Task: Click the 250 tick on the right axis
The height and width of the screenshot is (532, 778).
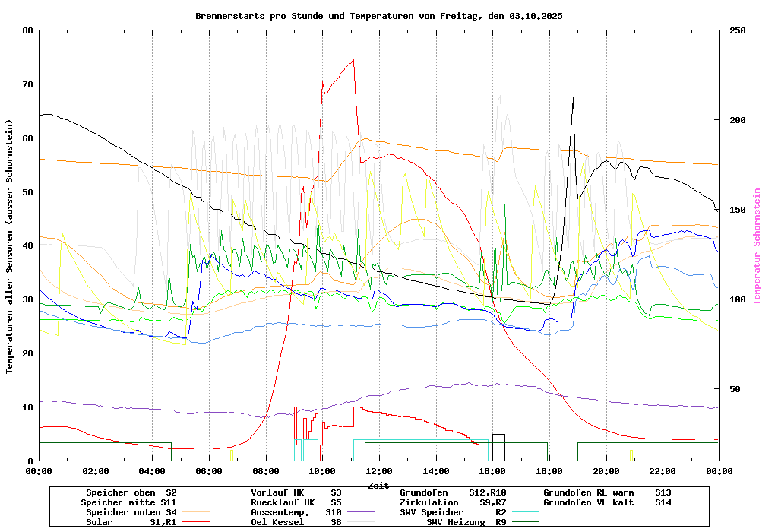Action: [738, 30]
